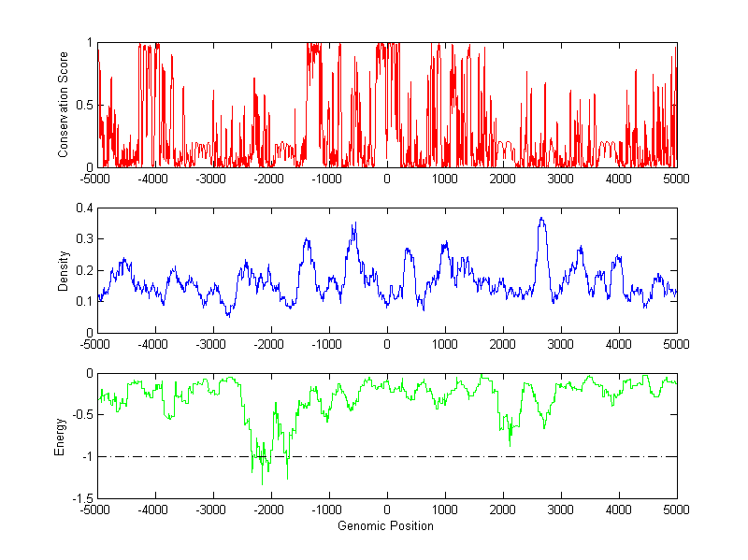Click the green energy dip near 2100
The height and width of the screenshot is (560, 748).
510,441
